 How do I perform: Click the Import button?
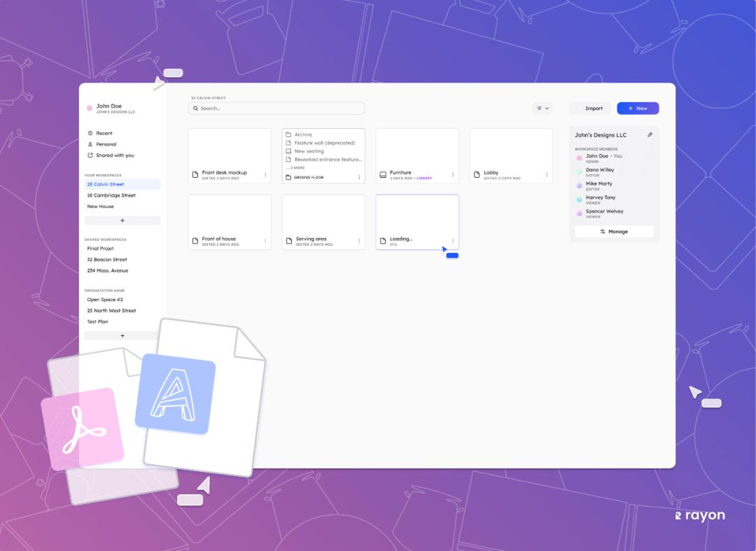[x=590, y=109]
